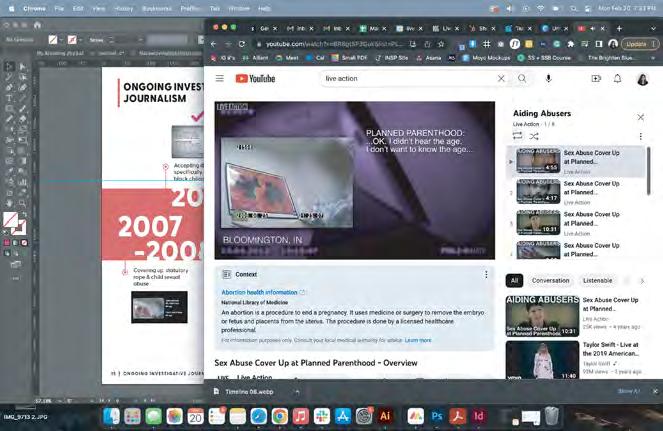Open Slack from the Dock
Image resolution: width=663 pixels, height=431 pixels.
(321, 416)
